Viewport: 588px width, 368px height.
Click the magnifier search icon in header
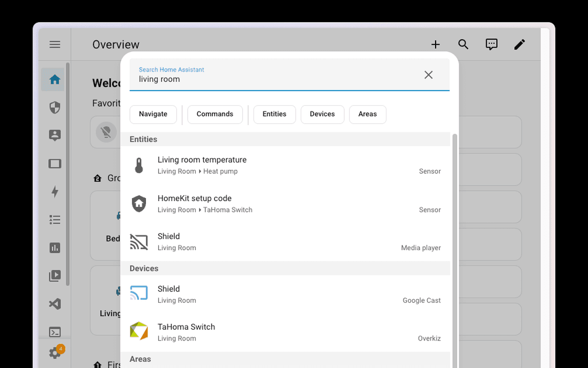click(x=463, y=45)
